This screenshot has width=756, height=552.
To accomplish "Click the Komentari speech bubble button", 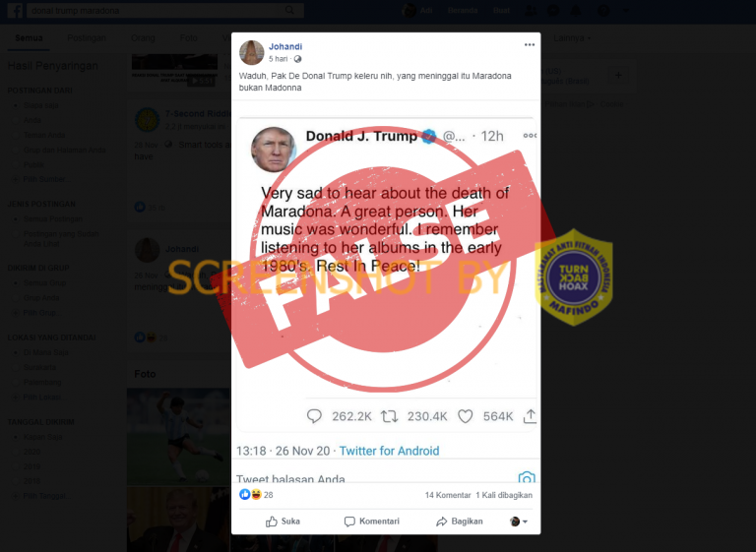I will click(372, 521).
